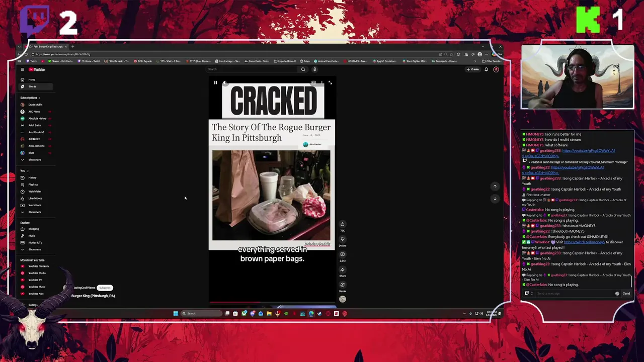
Task: Open YouTube Kids link
Action: (36, 294)
